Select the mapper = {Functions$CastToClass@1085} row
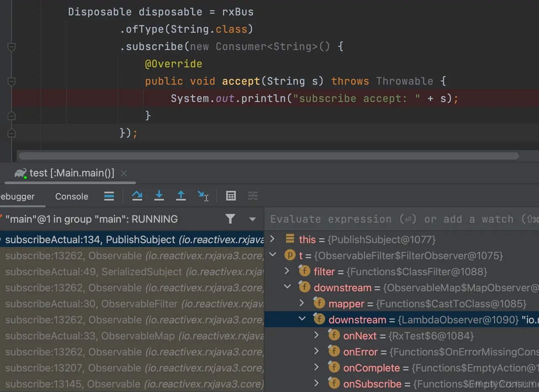Viewport: 539px width, 392px height. tap(402, 303)
